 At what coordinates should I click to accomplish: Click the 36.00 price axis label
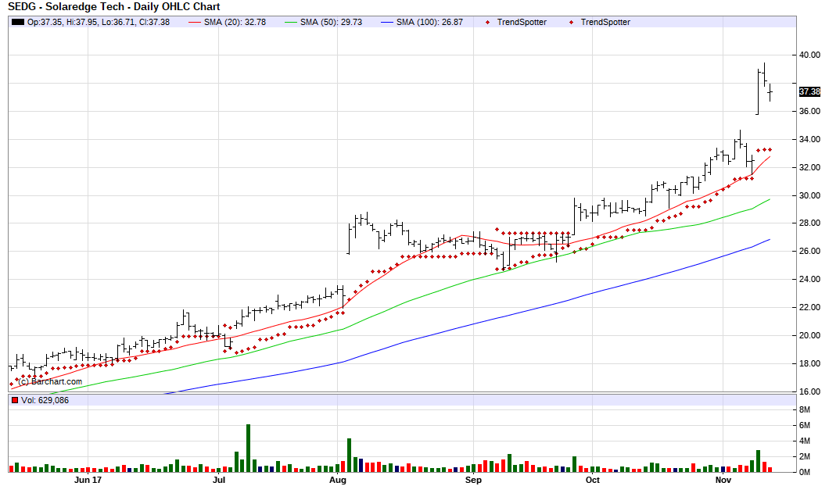pyautogui.click(x=809, y=112)
